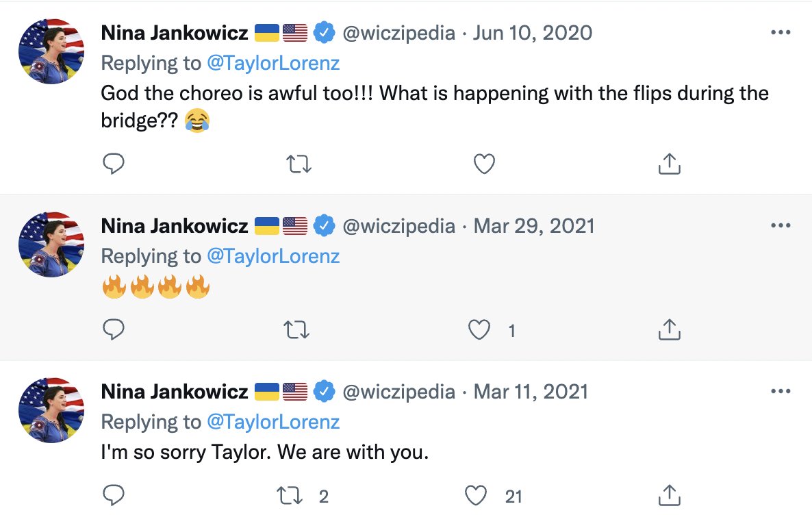The height and width of the screenshot is (515, 812).
Task: Click the Jun 10, 2020 timestamp
Action: pos(533,33)
